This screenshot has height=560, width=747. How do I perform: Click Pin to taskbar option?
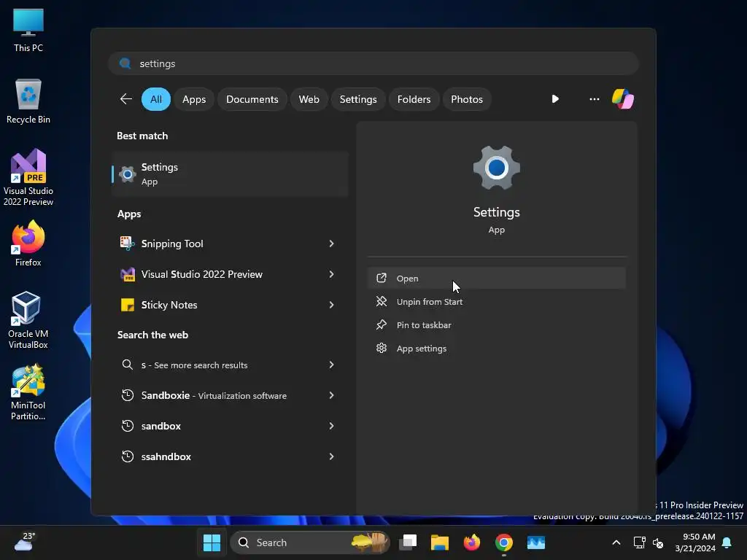pyautogui.click(x=496, y=324)
